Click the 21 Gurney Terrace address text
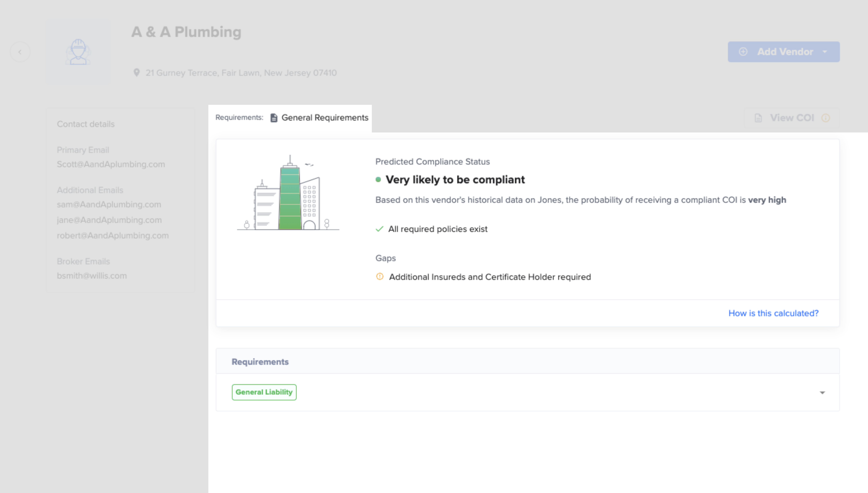The width and height of the screenshot is (868, 493). (241, 73)
